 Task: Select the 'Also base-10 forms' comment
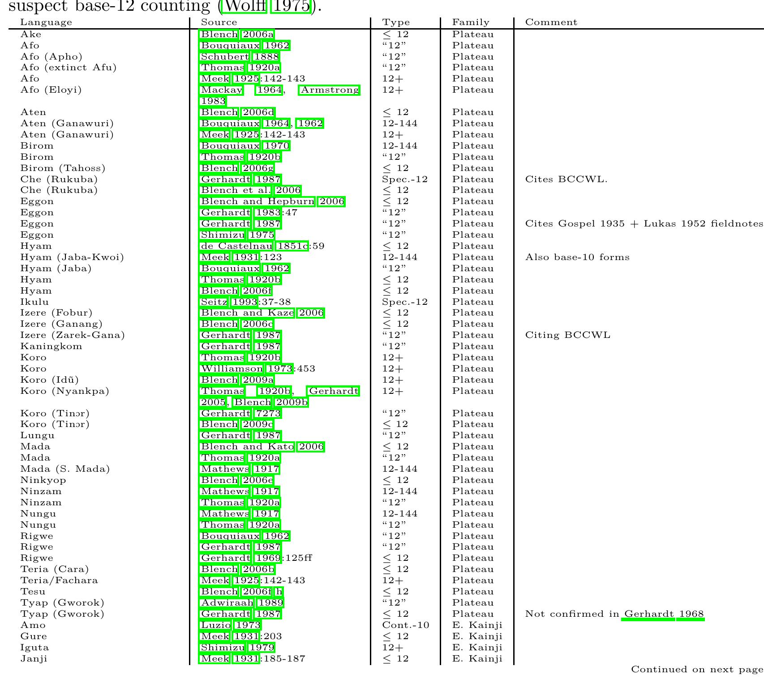pyautogui.click(x=577, y=257)
